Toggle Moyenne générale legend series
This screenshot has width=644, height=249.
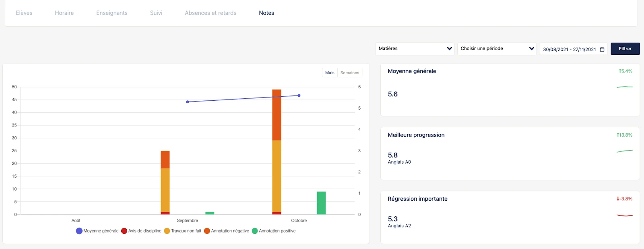(x=97, y=231)
